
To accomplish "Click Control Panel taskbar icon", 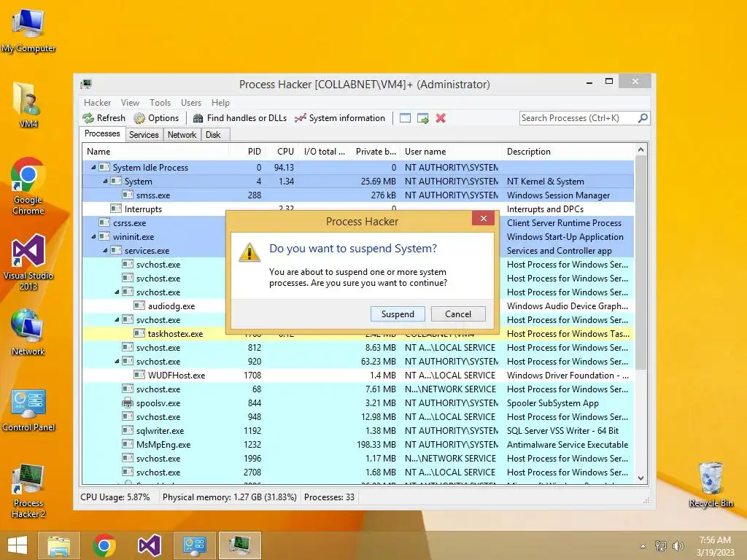I will click(x=194, y=545).
